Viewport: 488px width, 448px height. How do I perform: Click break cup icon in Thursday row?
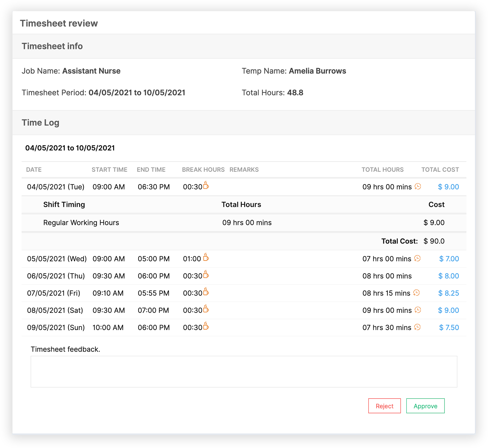click(206, 275)
